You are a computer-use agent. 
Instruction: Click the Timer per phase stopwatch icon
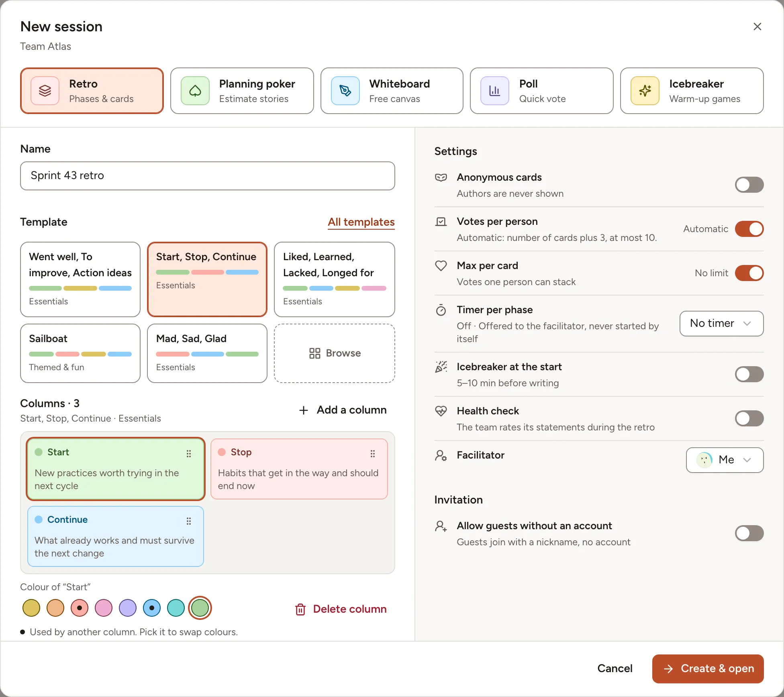(x=441, y=310)
